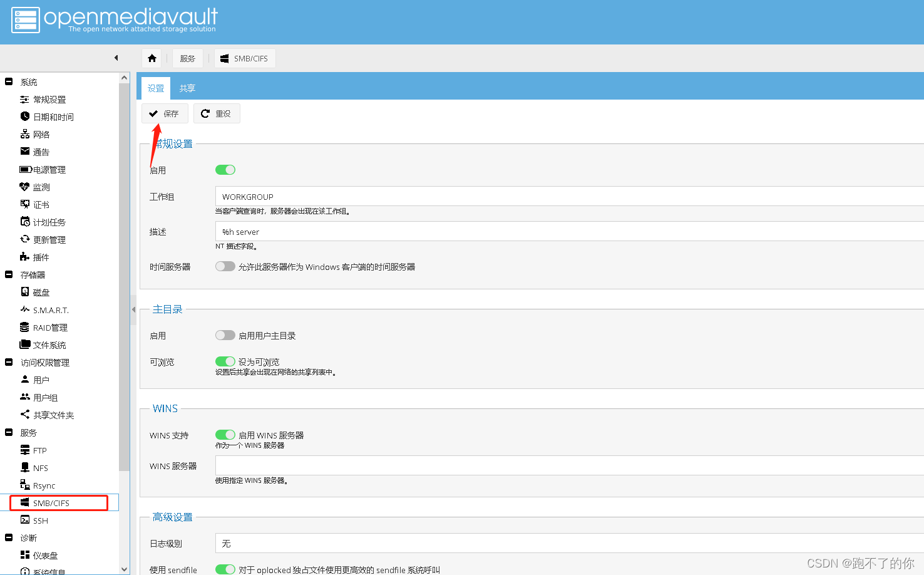Open 监测 heartbeat icon
This screenshot has width=924, height=575.
point(25,187)
